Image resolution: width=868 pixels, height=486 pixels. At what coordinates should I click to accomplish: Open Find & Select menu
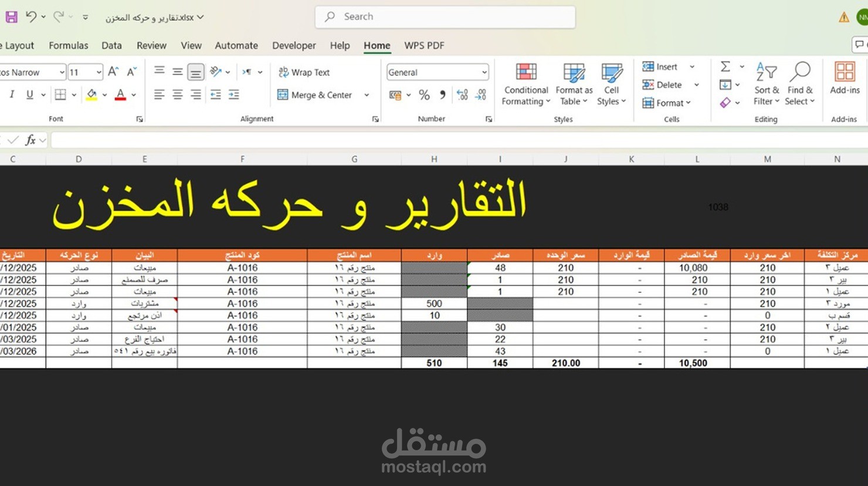pos(800,84)
